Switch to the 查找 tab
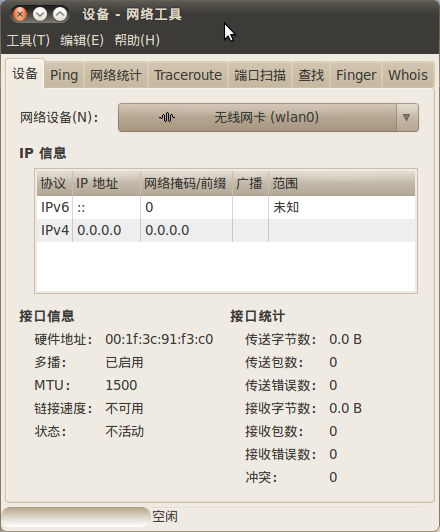 [311, 75]
